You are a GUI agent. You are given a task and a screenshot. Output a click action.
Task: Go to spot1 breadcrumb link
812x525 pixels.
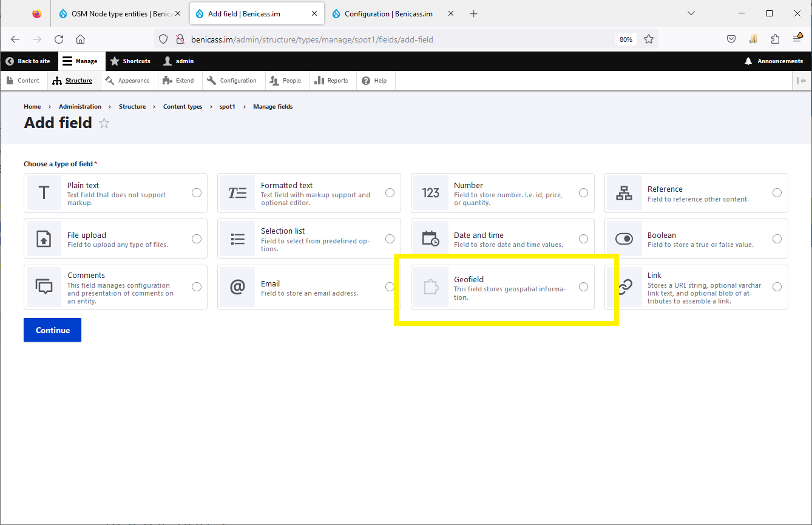pyautogui.click(x=228, y=107)
